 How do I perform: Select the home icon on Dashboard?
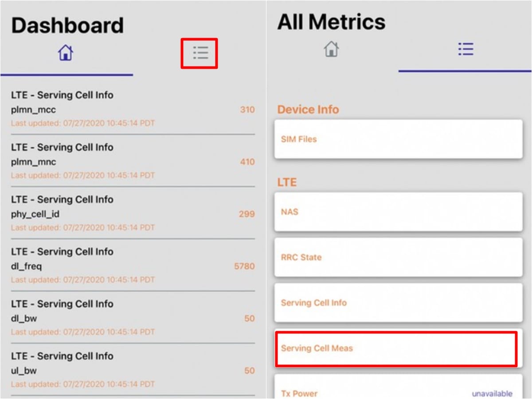tap(66, 53)
